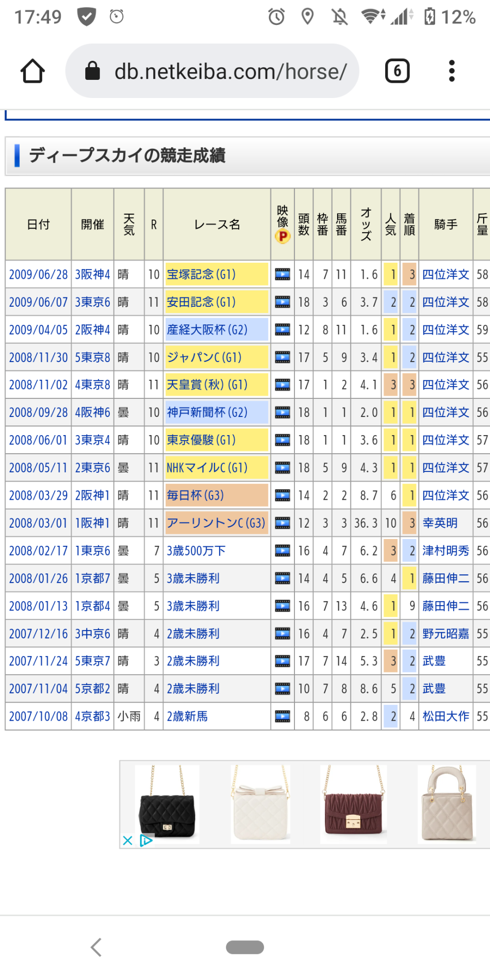Play video for 毎日杯(G3) race

click(x=283, y=495)
